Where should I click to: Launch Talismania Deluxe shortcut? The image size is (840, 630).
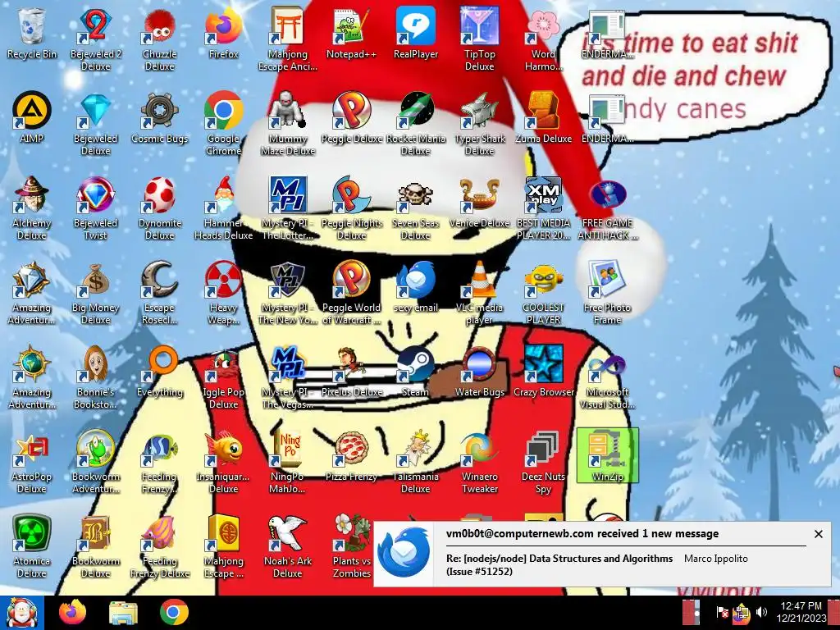[416, 463]
